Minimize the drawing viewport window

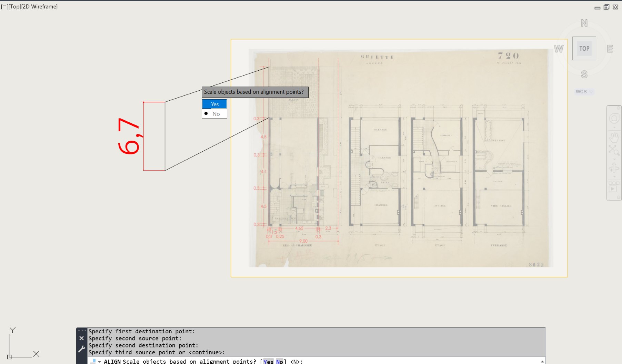597,8
